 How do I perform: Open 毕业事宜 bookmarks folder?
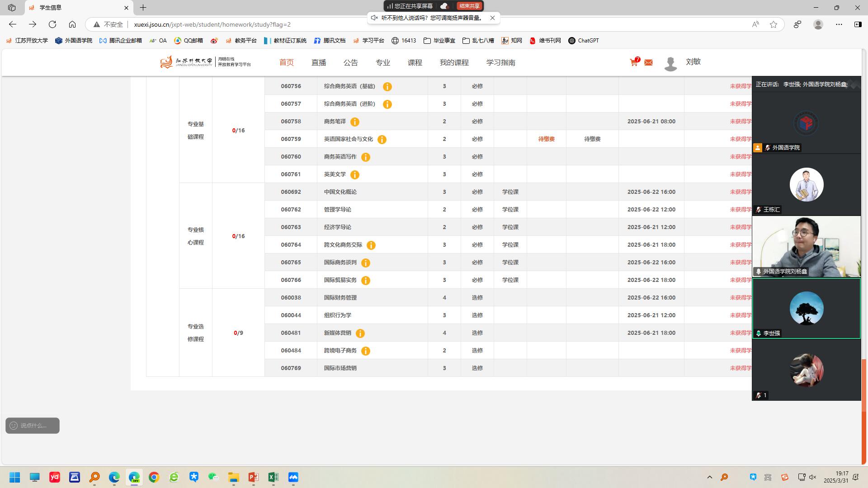point(439,41)
